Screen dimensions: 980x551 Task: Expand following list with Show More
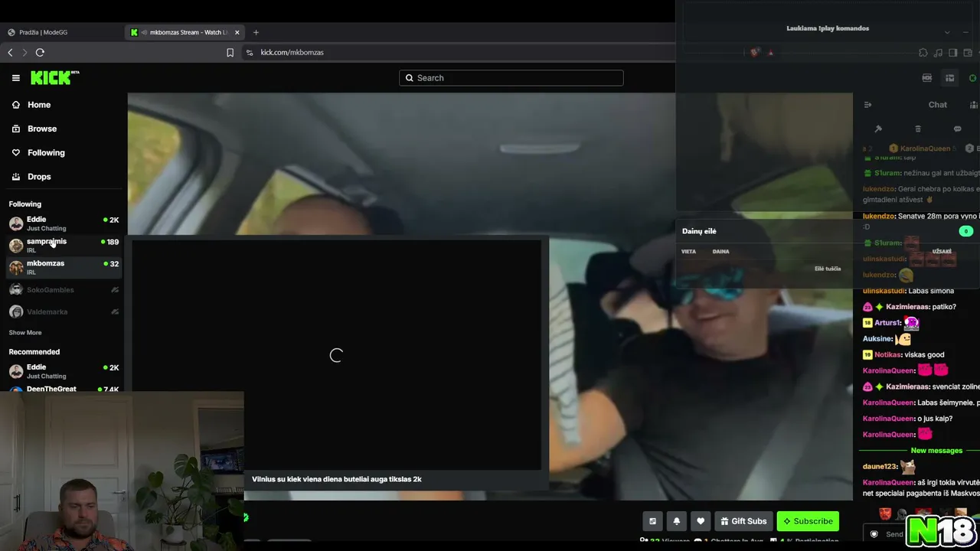(25, 333)
